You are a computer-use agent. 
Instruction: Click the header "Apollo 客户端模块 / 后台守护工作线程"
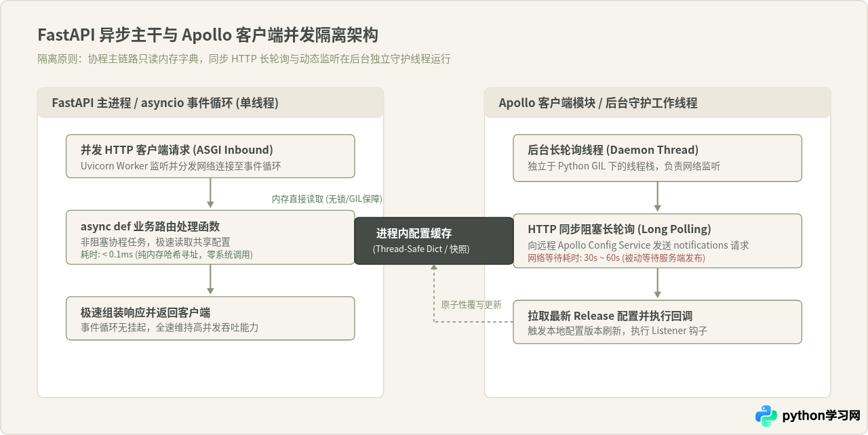coord(598,103)
